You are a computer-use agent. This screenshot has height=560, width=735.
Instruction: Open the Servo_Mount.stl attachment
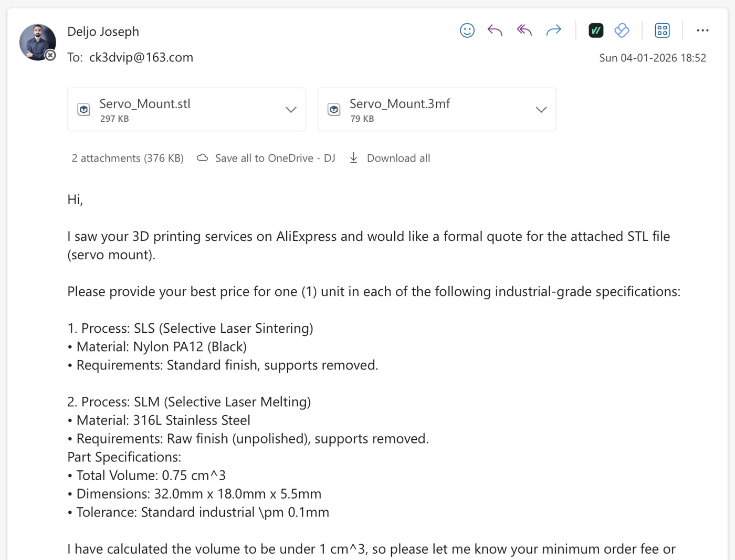coord(145,104)
